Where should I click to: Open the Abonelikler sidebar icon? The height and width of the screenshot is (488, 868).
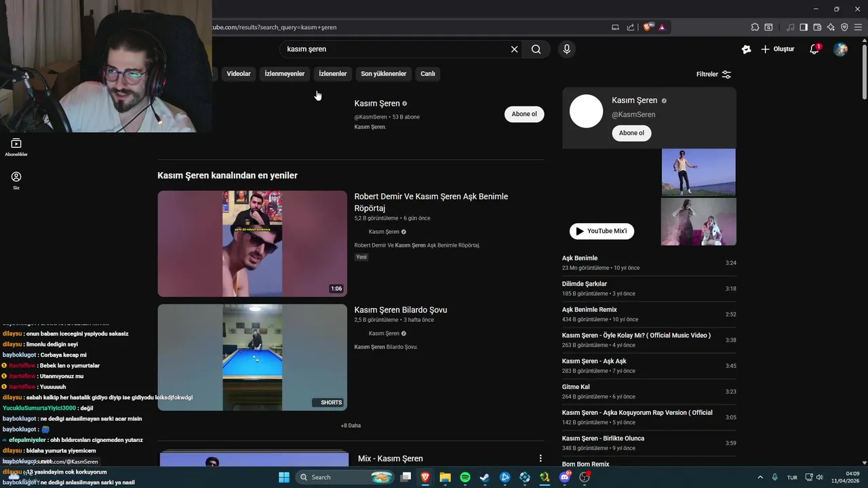(16, 147)
